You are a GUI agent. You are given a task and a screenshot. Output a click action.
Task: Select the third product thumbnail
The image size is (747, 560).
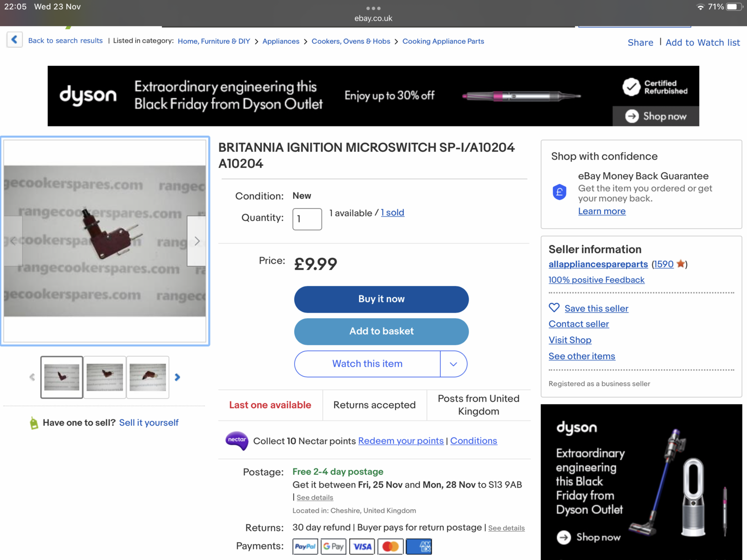pyautogui.click(x=148, y=377)
